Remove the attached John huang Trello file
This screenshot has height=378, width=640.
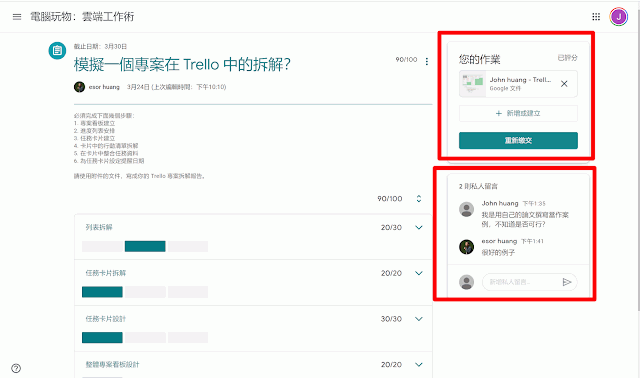(x=564, y=84)
